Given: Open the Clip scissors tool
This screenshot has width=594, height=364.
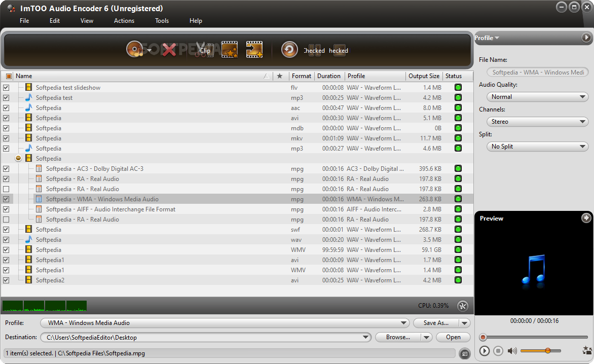Looking at the screenshot, I should pos(204,50).
